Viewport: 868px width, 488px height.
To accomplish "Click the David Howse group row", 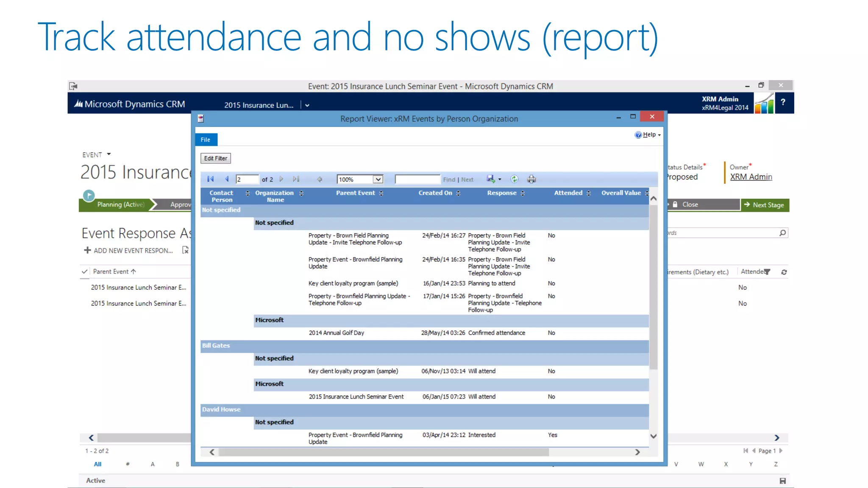I will (425, 410).
